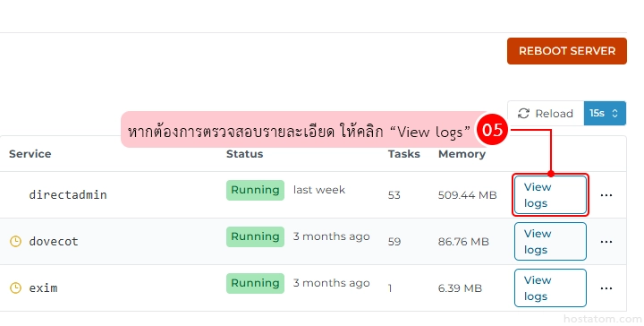The width and height of the screenshot is (644, 326).
Task: Click the Tasks column header
Action: pos(403,154)
